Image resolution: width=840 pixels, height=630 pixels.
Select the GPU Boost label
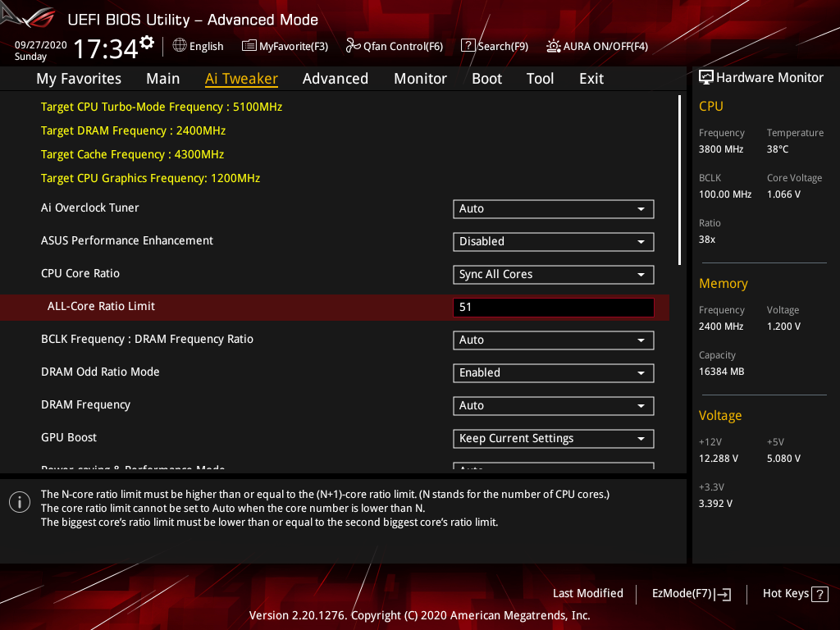tap(69, 438)
